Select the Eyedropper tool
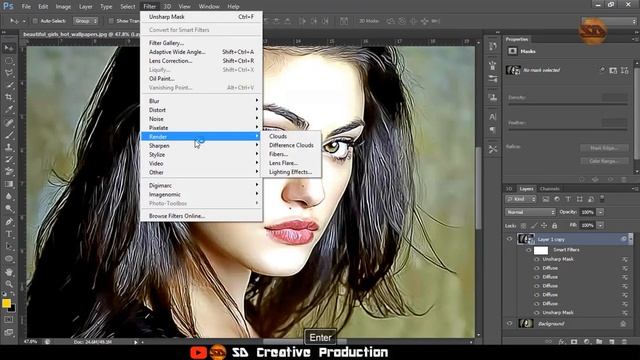This screenshot has height=360, width=640. coord(9,109)
